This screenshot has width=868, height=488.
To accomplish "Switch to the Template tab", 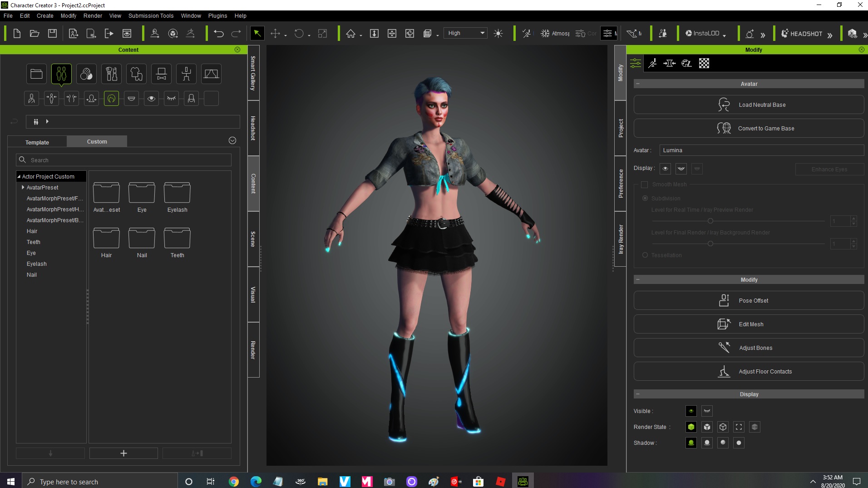I will click(x=37, y=142).
